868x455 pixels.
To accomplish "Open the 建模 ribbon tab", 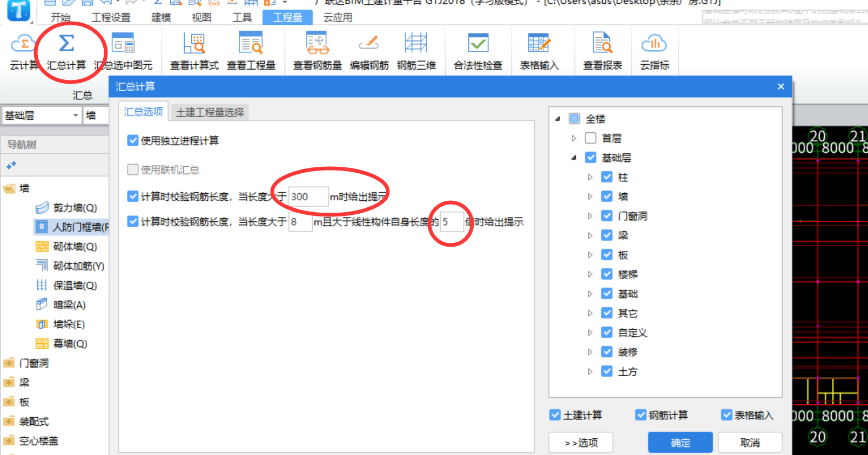I will (161, 17).
